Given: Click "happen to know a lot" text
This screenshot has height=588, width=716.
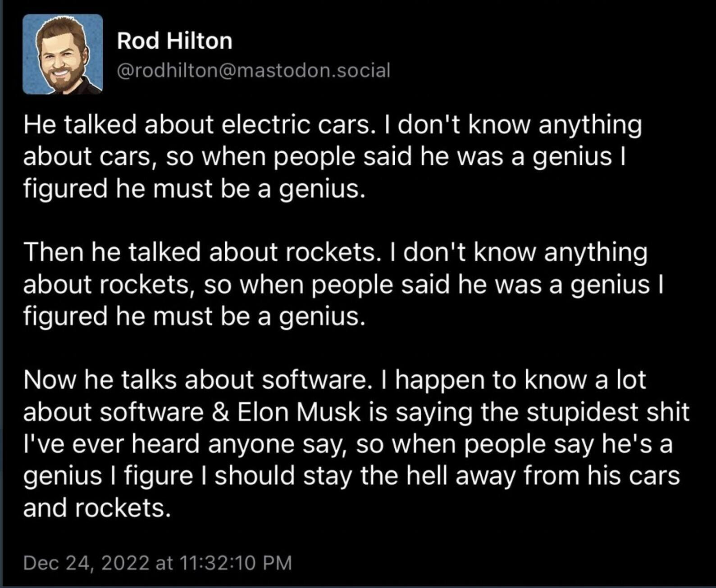Looking at the screenshot, I should coord(521,380).
